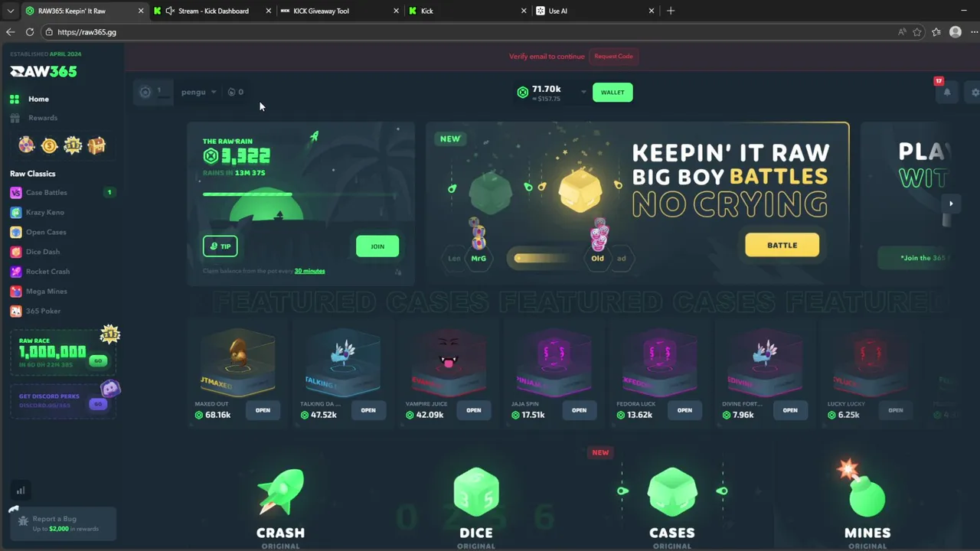980x551 pixels.
Task: Click the Mines bomb original game icon
Action: click(861, 487)
